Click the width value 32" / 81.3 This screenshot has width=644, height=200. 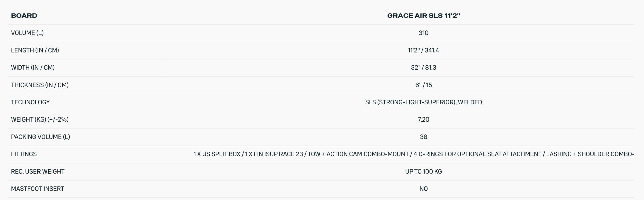coord(423,68)
